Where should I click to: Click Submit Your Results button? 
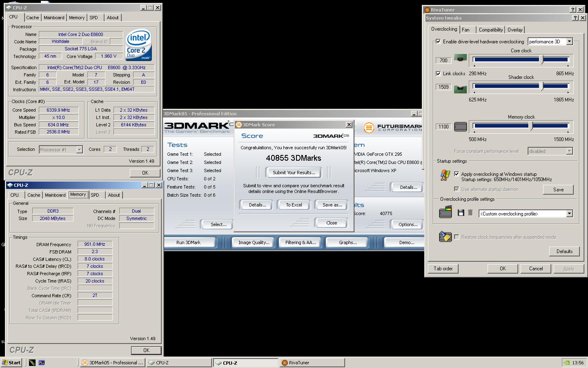point(294,173)
